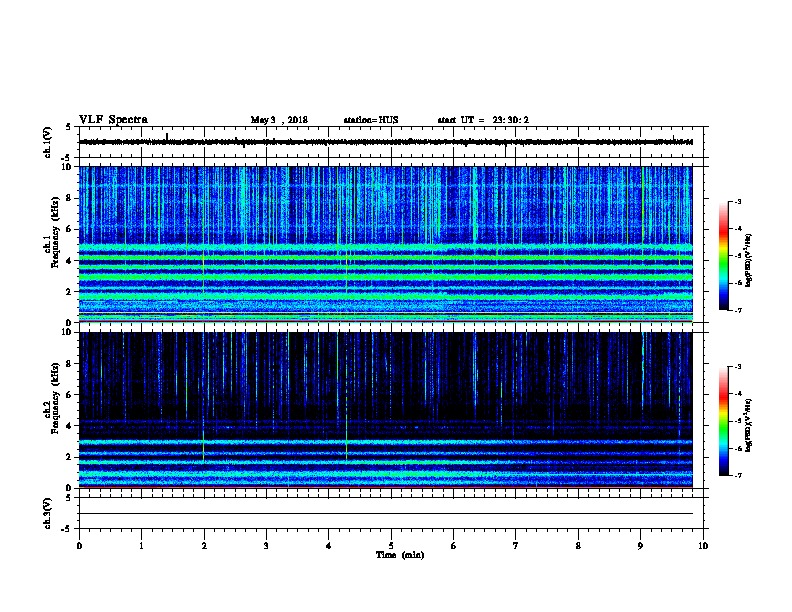Click the ch.3 flat voltage trace line
The width and height of the screenshot is (792, 612).
tap(385, 514)
